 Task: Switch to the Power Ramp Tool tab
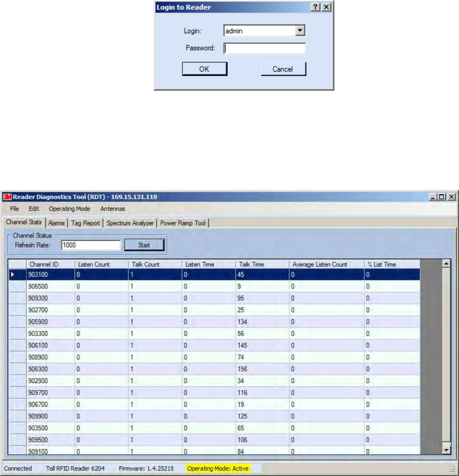(183, 223)
